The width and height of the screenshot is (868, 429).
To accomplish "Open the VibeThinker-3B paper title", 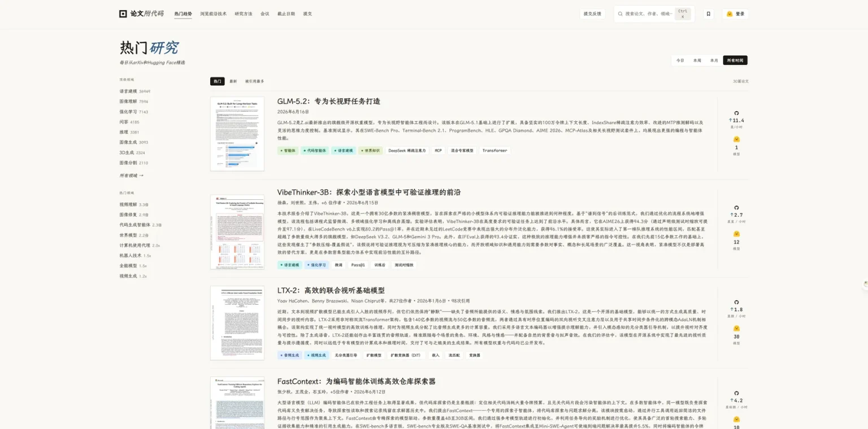I will tap(368, 192).
